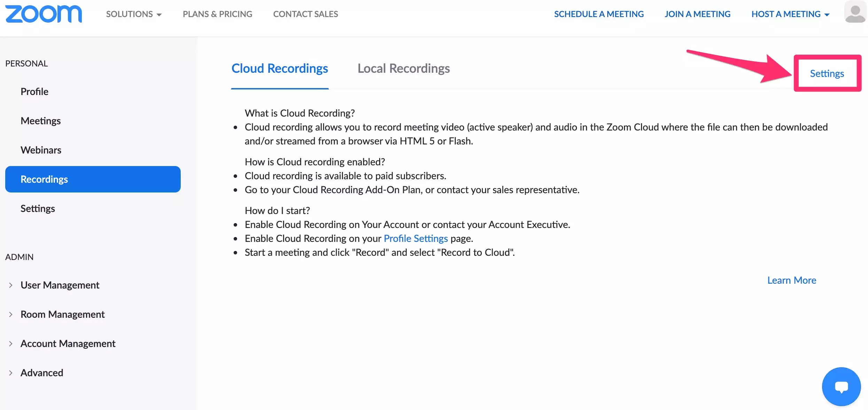The image size is (868, 410).
Task: Open User Management section
Action: click(x=60, y=285)
